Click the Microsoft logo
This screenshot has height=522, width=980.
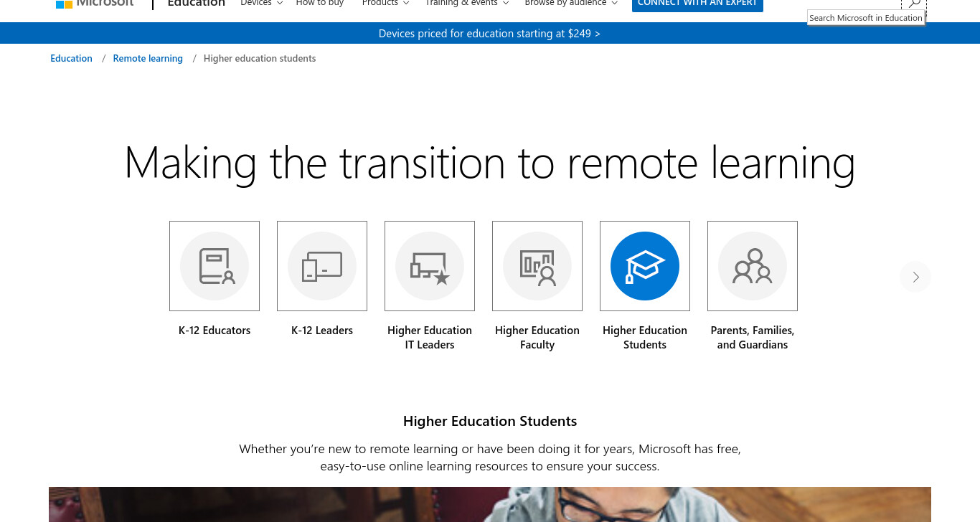[95, 3]
